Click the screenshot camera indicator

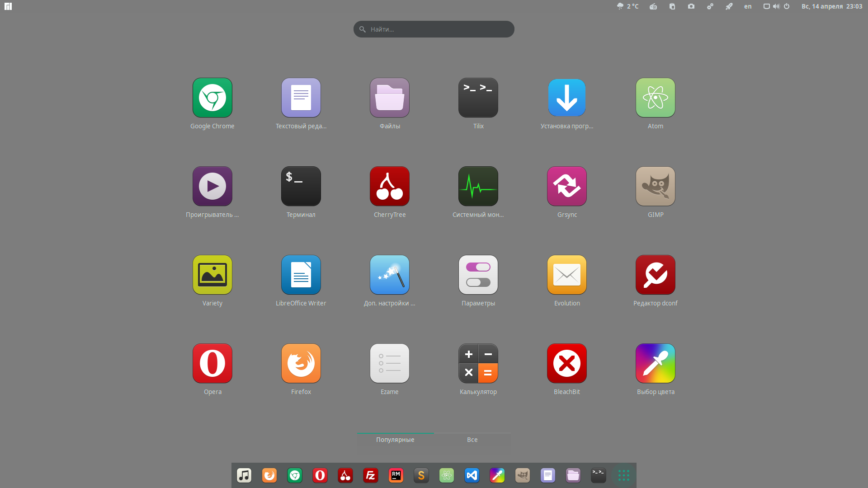point(691,6)
